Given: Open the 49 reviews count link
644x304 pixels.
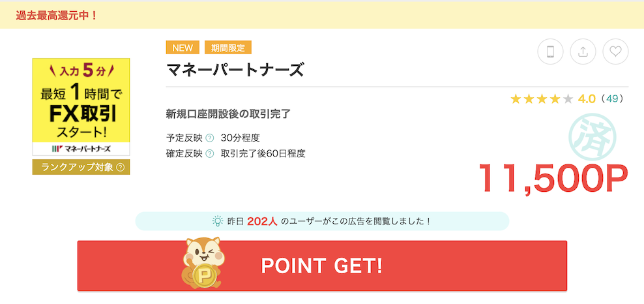Looking at the screenshot, I should [x=612, y=99].
